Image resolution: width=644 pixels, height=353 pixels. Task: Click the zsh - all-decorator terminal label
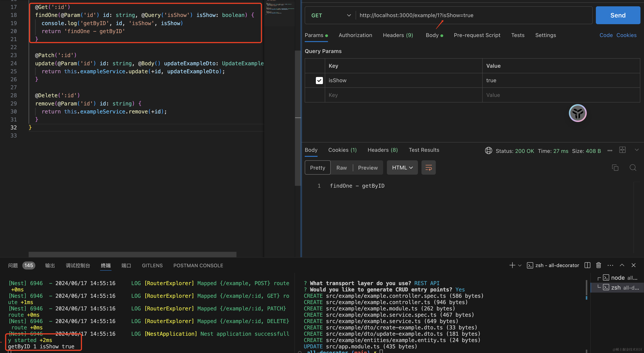click(x=553, y=265)
